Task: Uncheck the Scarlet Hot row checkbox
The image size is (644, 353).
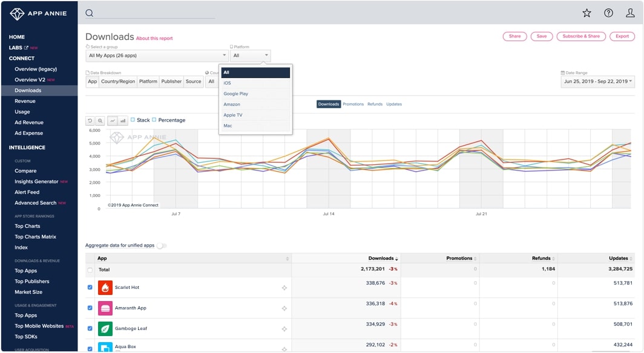Action: coord(88,288)
